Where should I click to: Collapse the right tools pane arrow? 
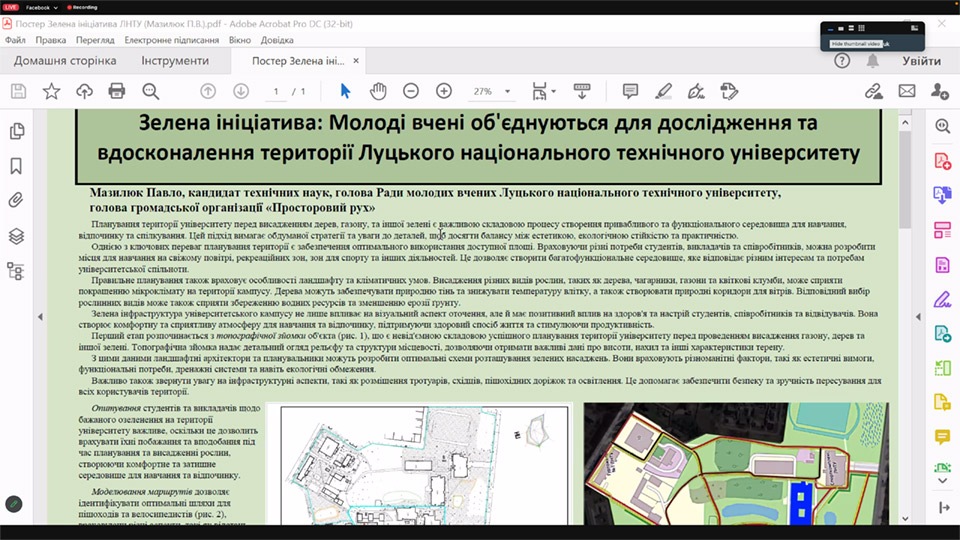tap(917, 317)
